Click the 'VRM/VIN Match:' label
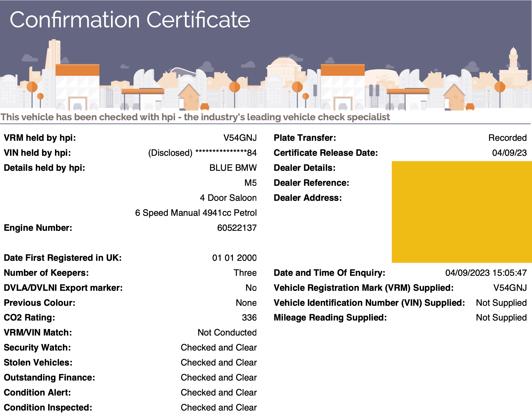Viewport: 532px width, 420px height. 38,333
